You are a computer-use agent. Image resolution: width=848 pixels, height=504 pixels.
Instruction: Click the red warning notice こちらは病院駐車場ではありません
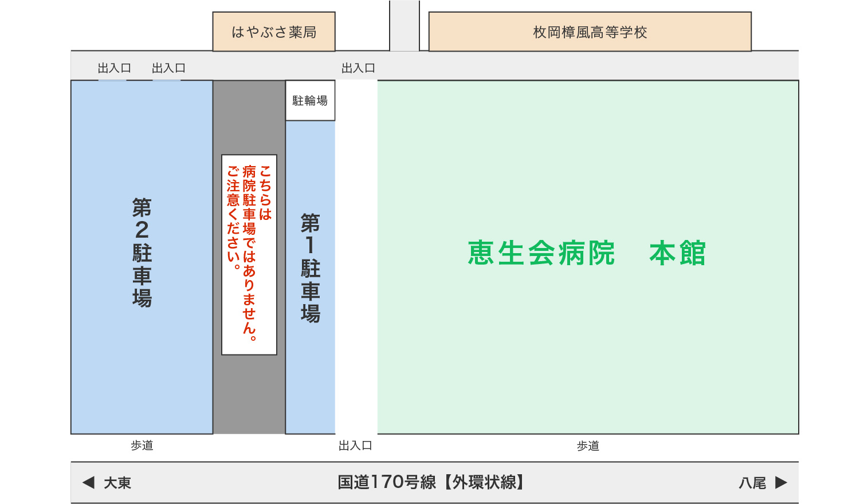click(249, 254)
